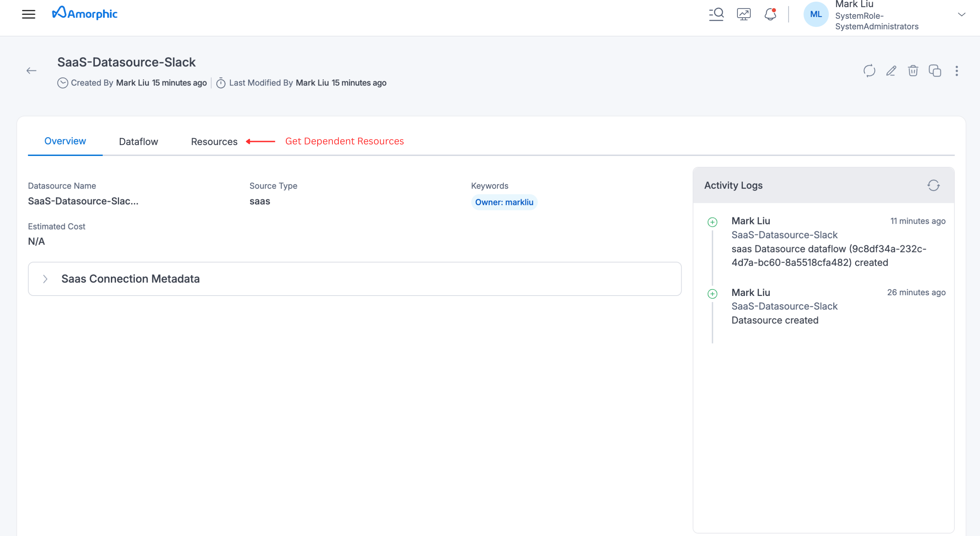Navigate back using the arrow button
Image resolution: width=980 pixels, height=536 pixels.
pos(32,70)
